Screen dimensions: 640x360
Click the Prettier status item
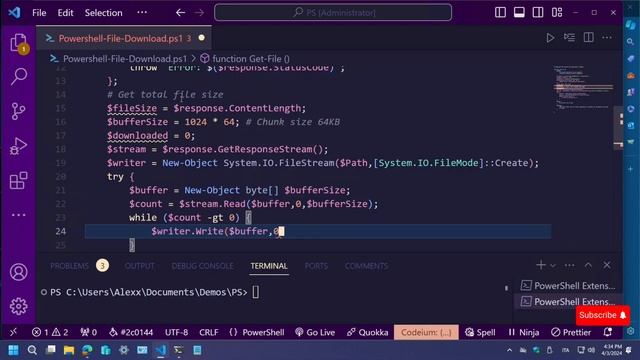click(x=571, y=332)
